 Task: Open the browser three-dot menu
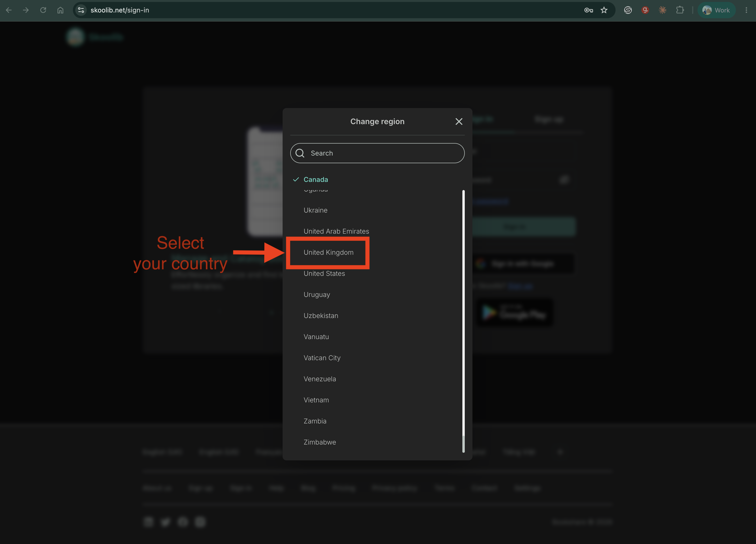point(746,10)
